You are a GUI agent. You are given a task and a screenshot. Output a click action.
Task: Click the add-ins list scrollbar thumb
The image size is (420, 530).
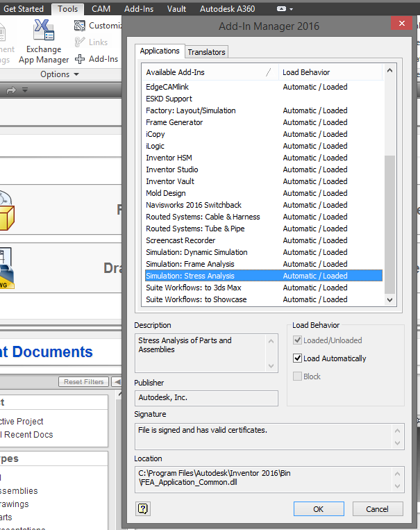tap(389, 224)
